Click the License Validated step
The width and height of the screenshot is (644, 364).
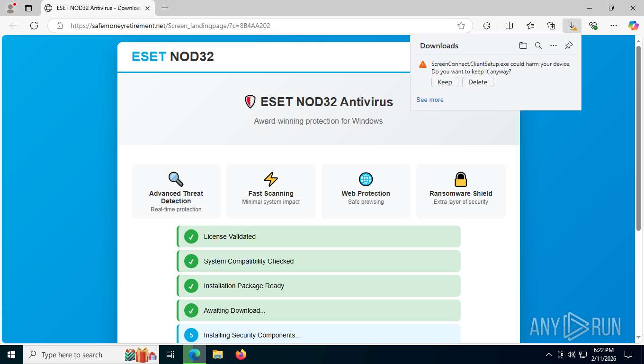(x=319, y=237)
